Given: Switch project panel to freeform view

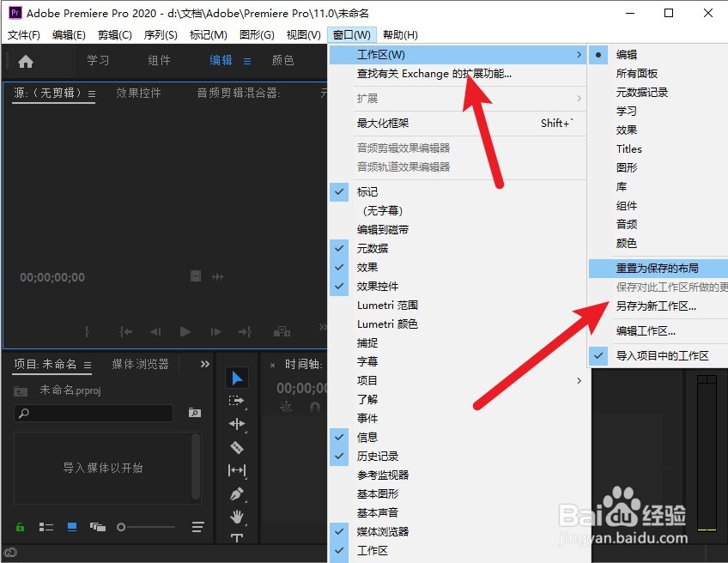Looking at the screenshot, I should (98, 527).
